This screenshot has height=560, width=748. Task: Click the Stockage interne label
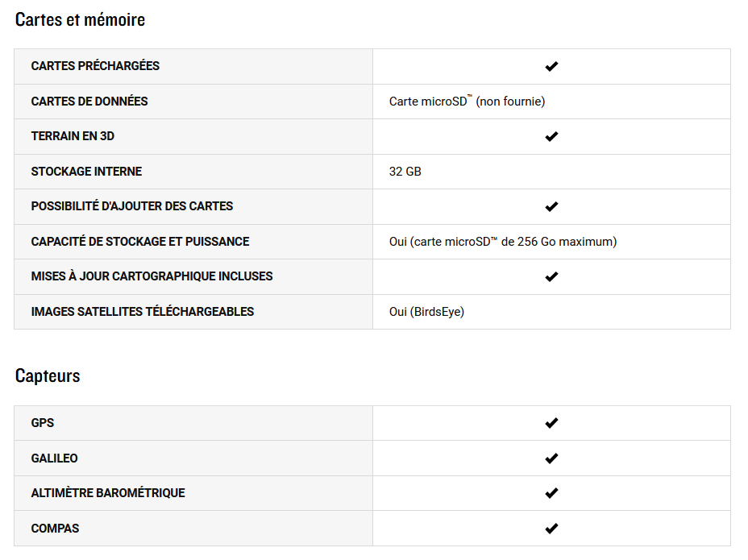click(86, 172)
